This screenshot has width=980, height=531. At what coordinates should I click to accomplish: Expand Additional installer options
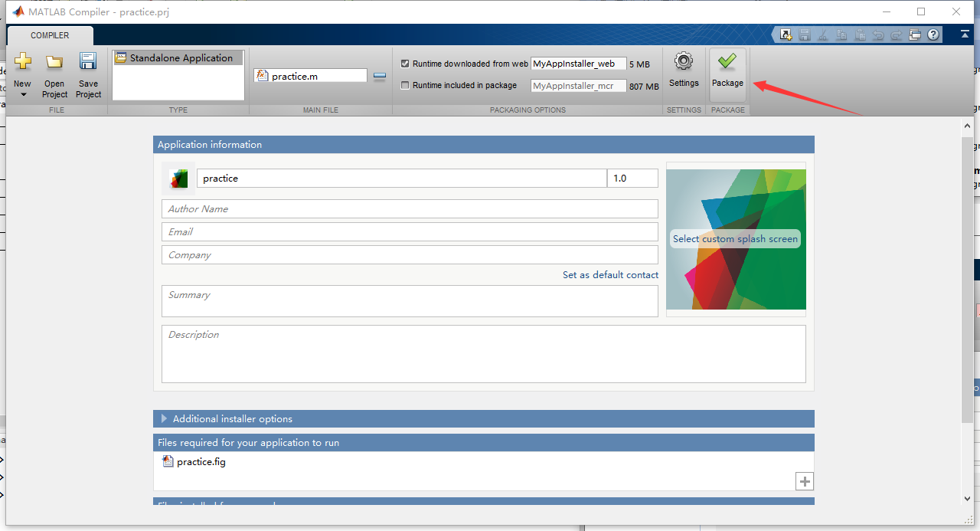point(484,419)
